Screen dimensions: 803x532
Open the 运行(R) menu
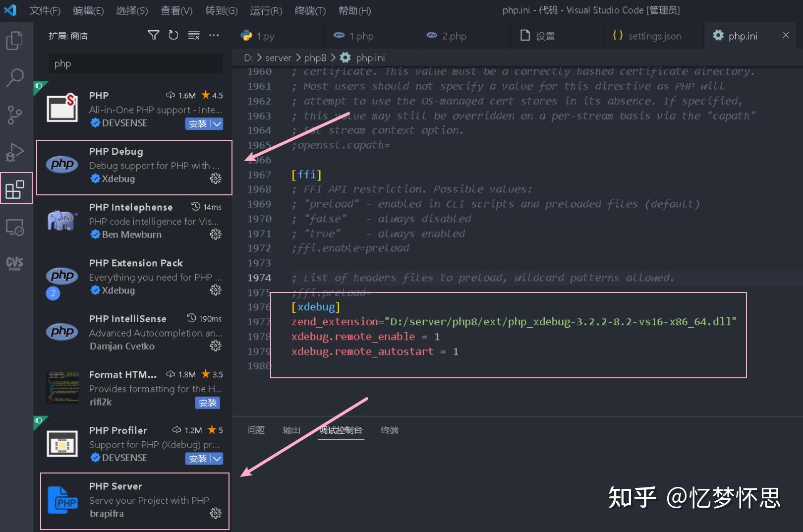coord(266,10)
